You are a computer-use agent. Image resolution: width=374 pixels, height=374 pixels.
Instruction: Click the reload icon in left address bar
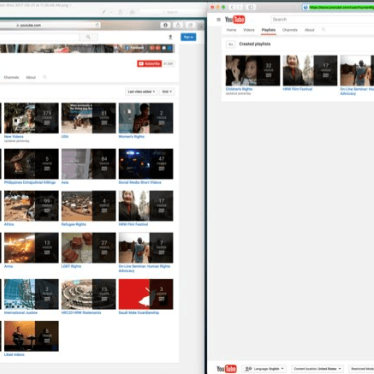[x=97, y=25]
